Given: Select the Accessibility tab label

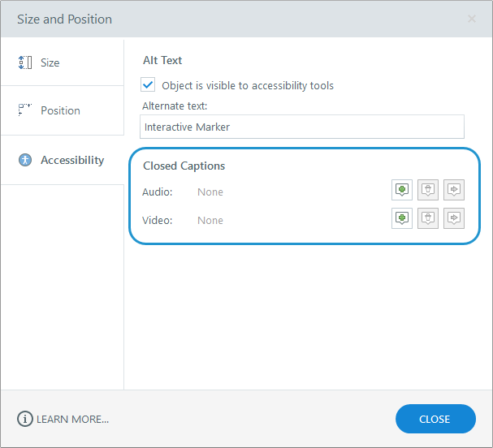Looking at the screenshot, I should tap(72, 160).
